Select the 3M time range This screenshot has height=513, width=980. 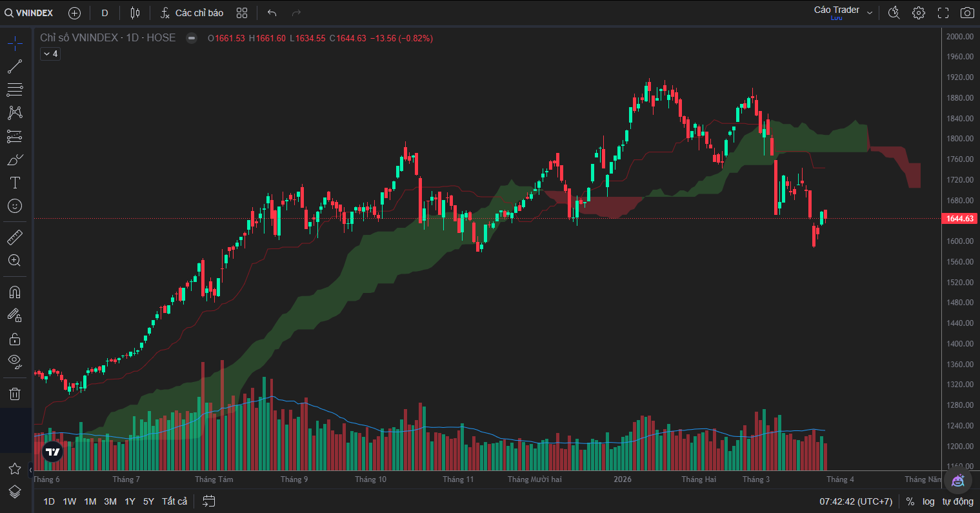110,501
